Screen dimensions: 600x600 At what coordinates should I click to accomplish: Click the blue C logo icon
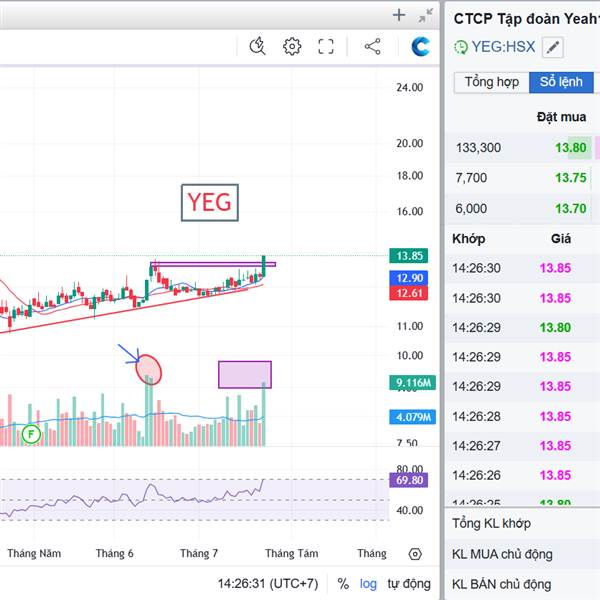pos(420,47)
